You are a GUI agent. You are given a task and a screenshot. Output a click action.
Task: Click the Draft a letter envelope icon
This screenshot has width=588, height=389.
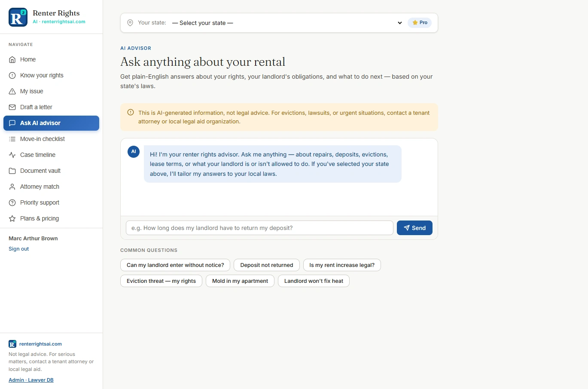click(12, 107)
